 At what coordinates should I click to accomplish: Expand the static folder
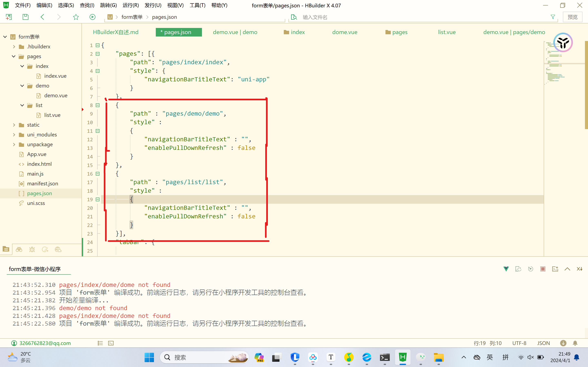(x=14, y=125)
